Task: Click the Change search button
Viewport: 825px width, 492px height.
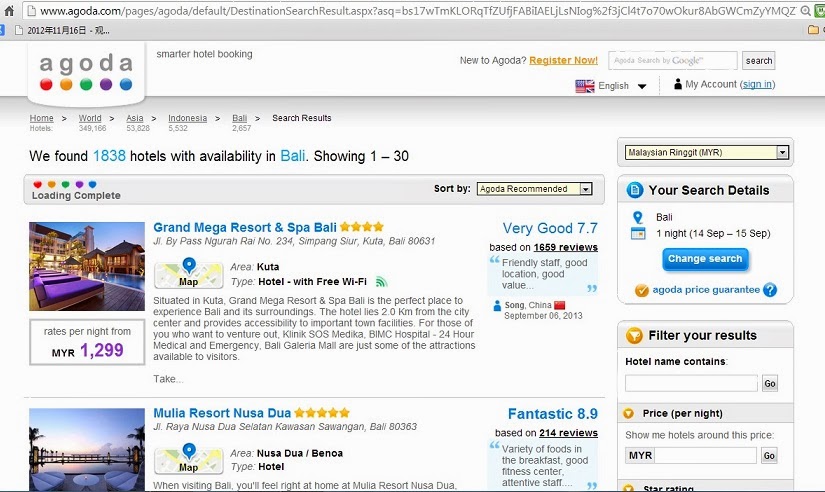Action: click(705, 259)
